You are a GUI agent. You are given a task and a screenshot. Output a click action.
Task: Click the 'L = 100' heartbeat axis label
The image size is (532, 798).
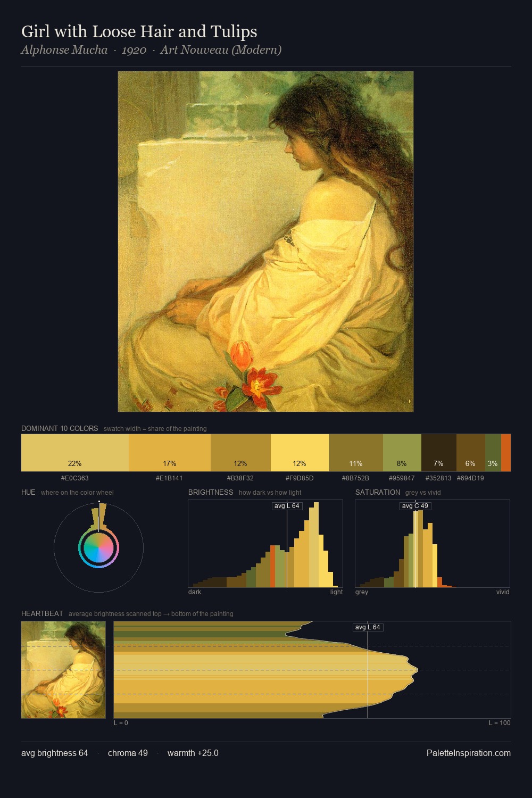(x=500, y=723)
